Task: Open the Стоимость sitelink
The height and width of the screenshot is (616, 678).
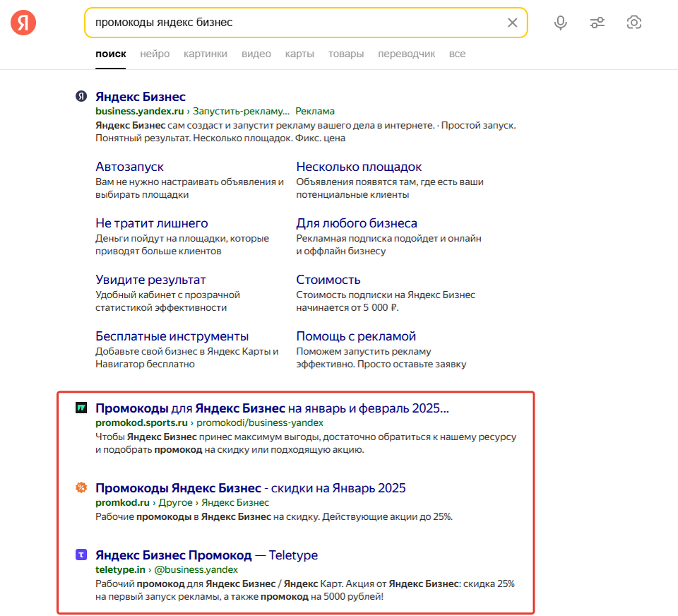Action: 328,280
